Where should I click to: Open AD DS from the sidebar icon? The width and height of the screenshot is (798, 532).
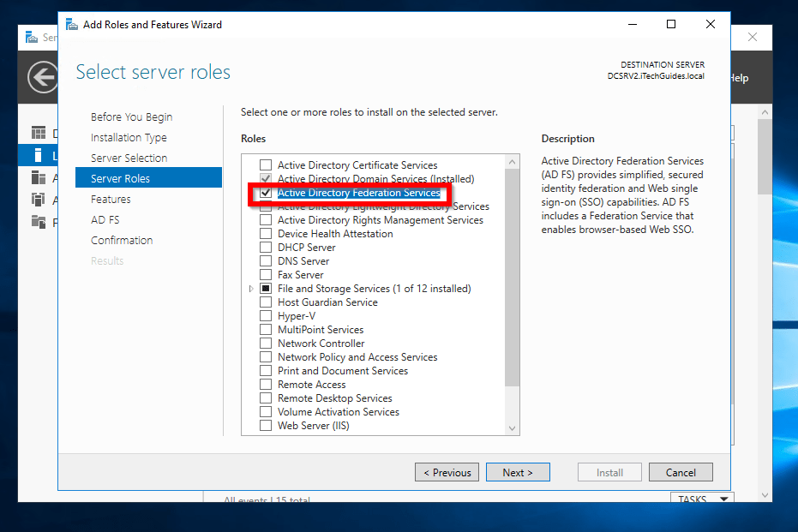pyautogui.click(x=39, y=199)
